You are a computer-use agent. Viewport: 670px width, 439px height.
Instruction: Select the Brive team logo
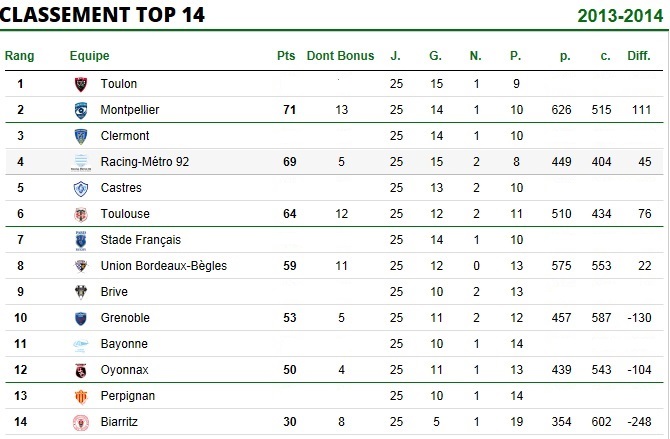click(81, 292)
